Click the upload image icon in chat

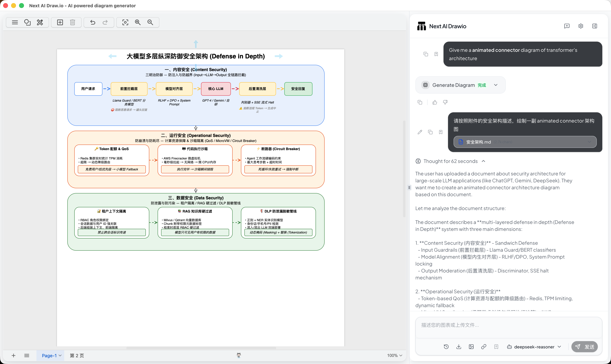(471, 347)
